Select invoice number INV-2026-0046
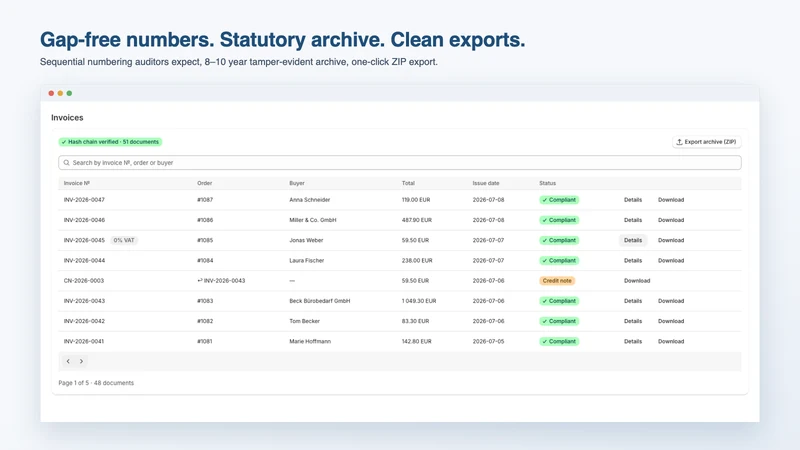 [84, 220]
